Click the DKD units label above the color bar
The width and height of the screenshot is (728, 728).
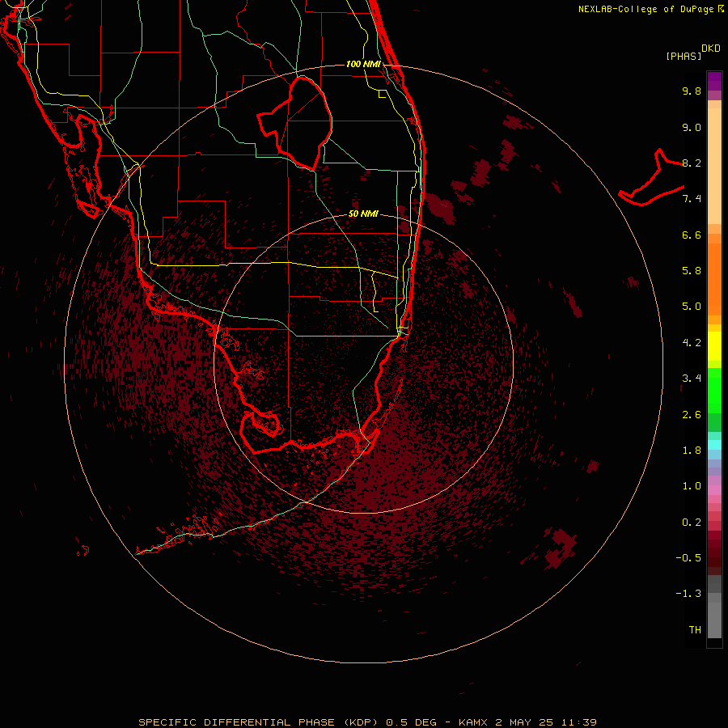711,49
